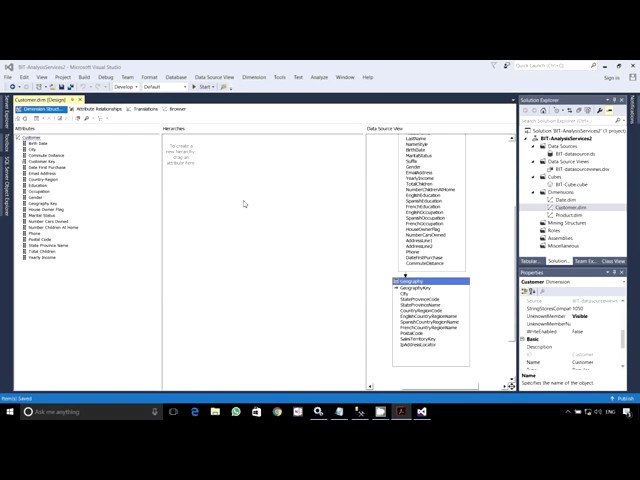The height and width of the screenshot is (480, 640).
Task: Select the Yearly Income attribute
Action: 42,258
